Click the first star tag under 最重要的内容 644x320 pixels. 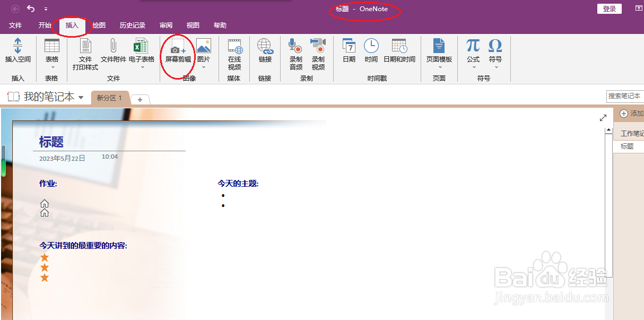(45, 257)
